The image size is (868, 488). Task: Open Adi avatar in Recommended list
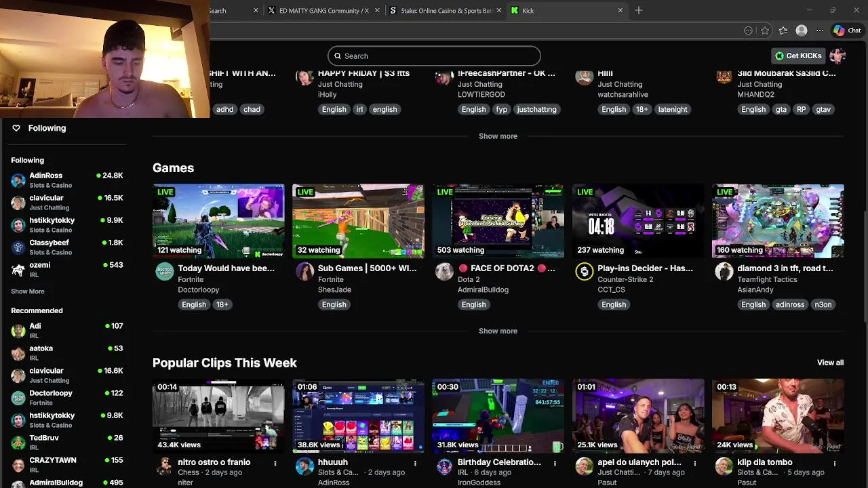18,331
